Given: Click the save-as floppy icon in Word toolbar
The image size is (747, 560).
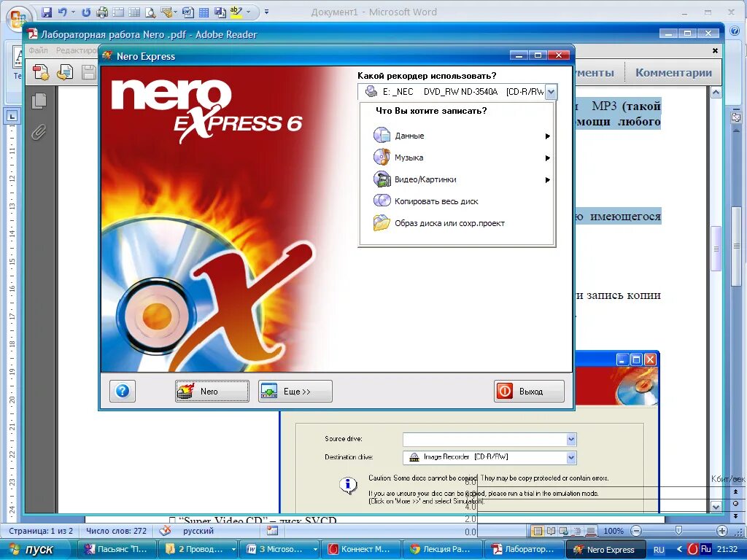Looking at the screenshot, I should click(x=220, y=12).
